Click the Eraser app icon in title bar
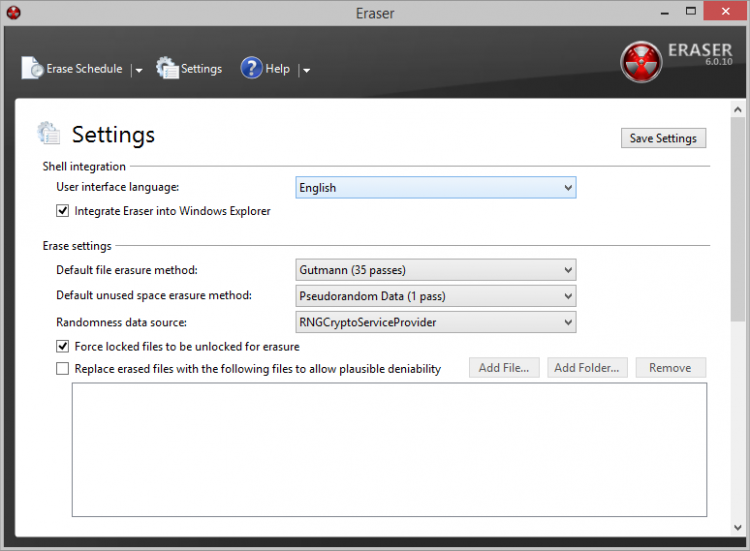 point(13,13)
